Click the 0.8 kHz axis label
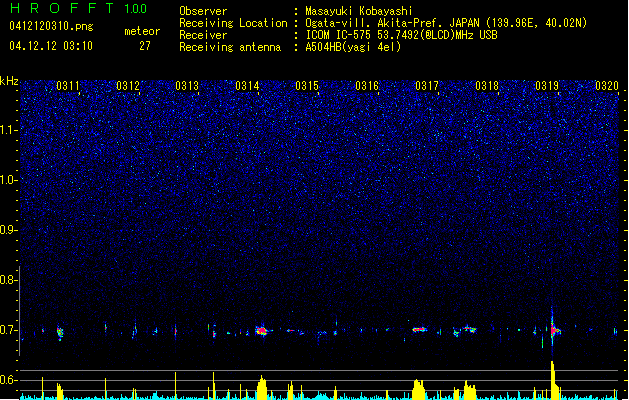The image size is (629, 400). (8, 280)
